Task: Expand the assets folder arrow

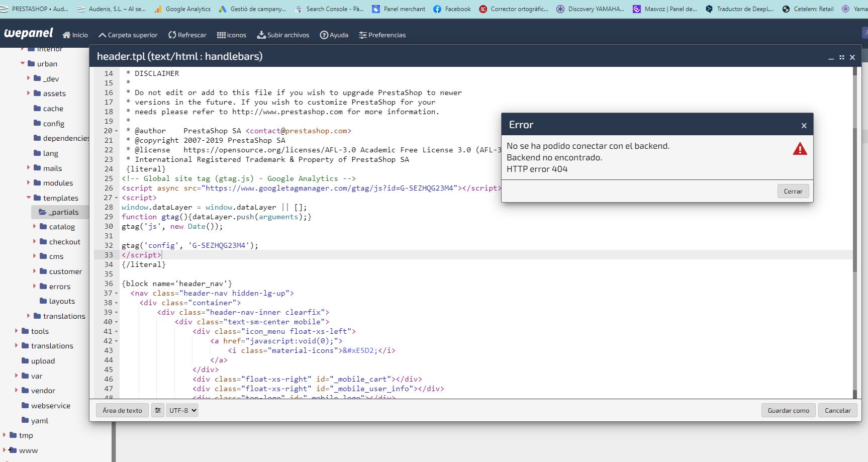Action: [28, 93]
